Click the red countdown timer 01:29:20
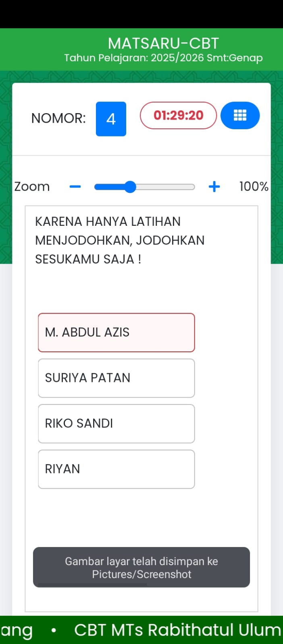Screen dimensions: 283x644 point(178,116)
